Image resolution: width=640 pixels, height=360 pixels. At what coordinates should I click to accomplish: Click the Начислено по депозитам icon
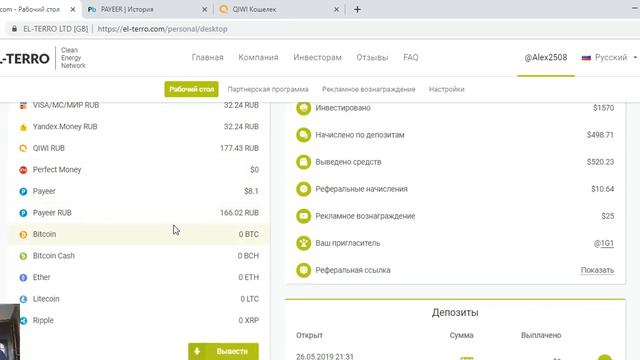303,135
